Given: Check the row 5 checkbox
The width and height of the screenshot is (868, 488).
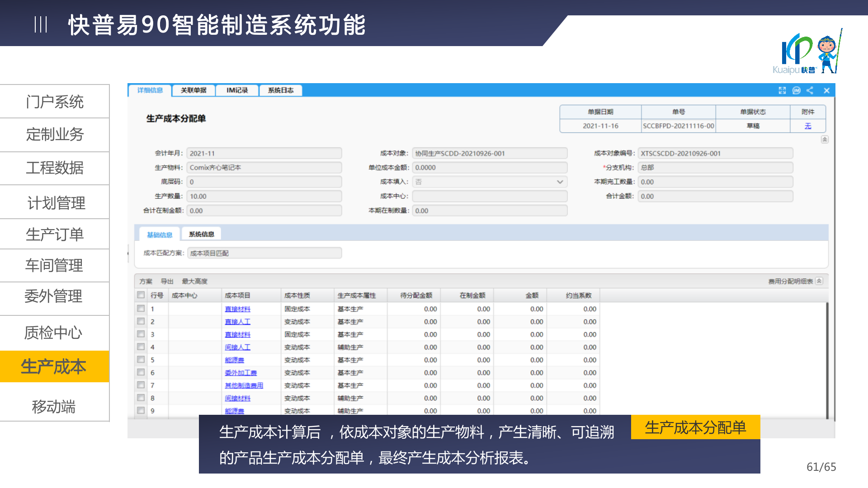Looking at the screenshot, I should coord(141,360).
